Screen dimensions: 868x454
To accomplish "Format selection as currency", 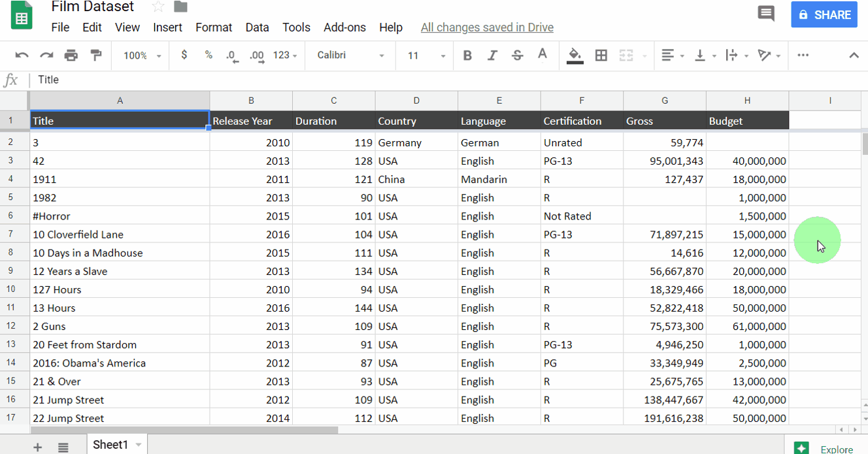I will 184,56.
